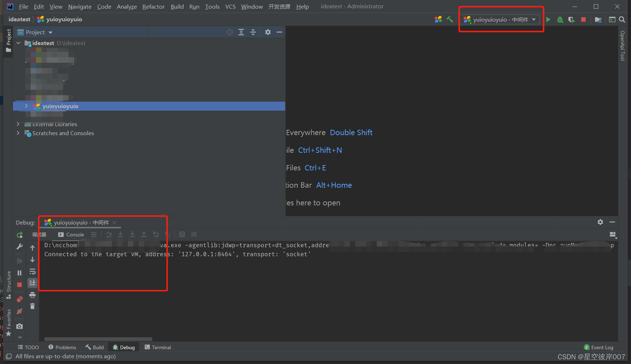Click the camera thread dump icon
The image size is (631, 364).
[x=19, y=326]
